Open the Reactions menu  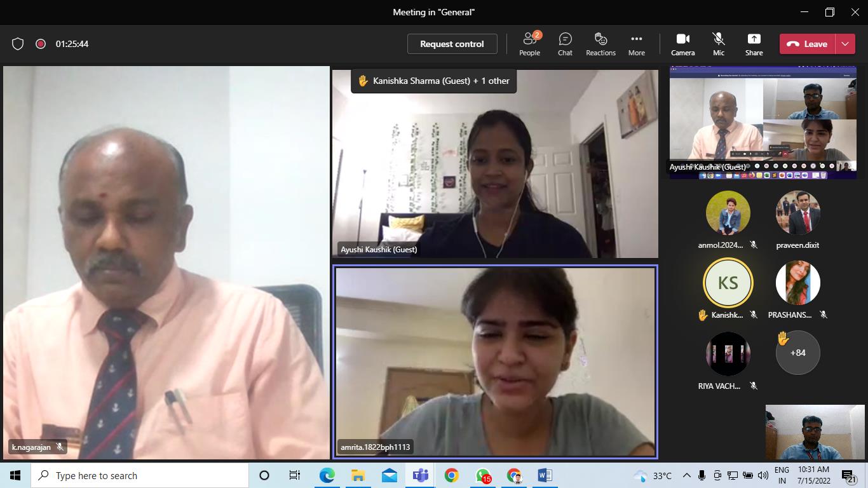click(600, 44)
